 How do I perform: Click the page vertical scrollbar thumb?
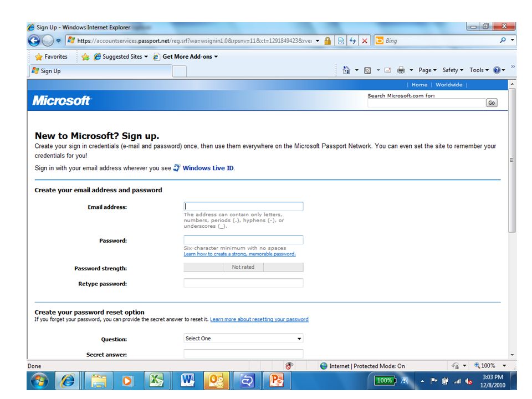[512, 160]
